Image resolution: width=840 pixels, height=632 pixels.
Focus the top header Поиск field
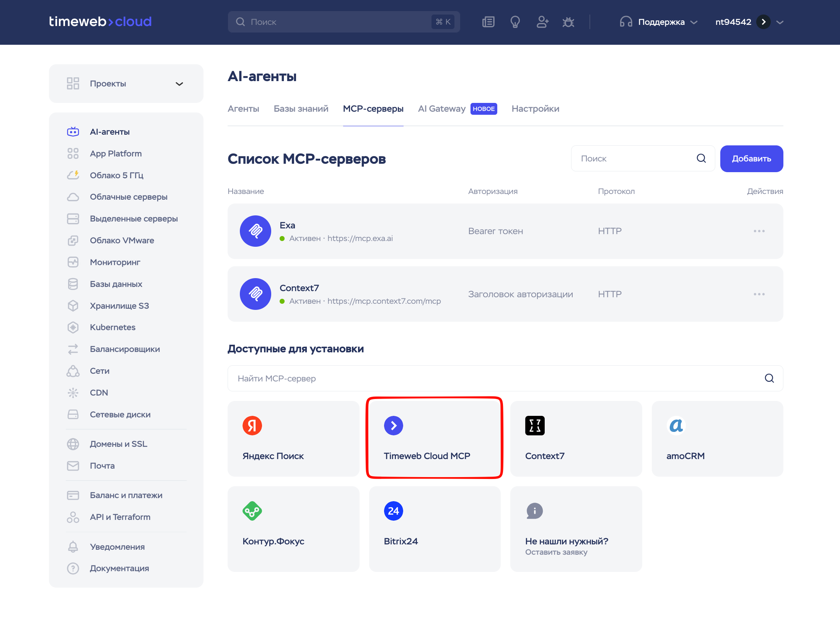click(x=343, y=22)
